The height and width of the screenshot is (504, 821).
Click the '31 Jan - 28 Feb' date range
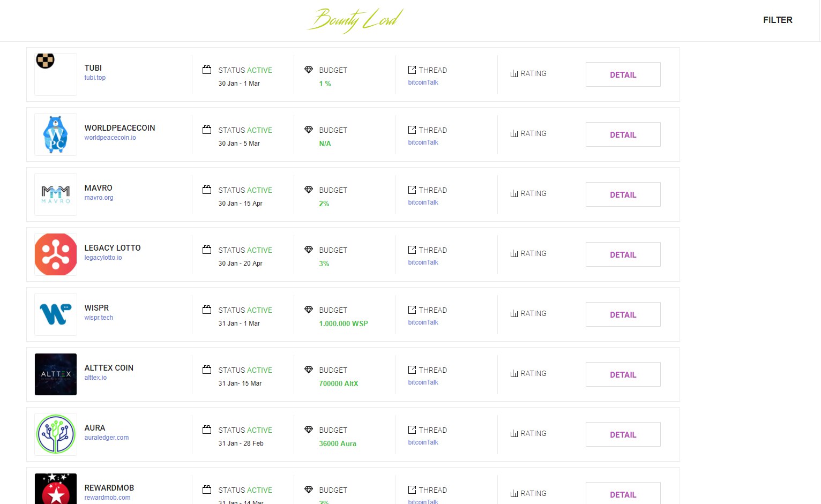point(241,443)
